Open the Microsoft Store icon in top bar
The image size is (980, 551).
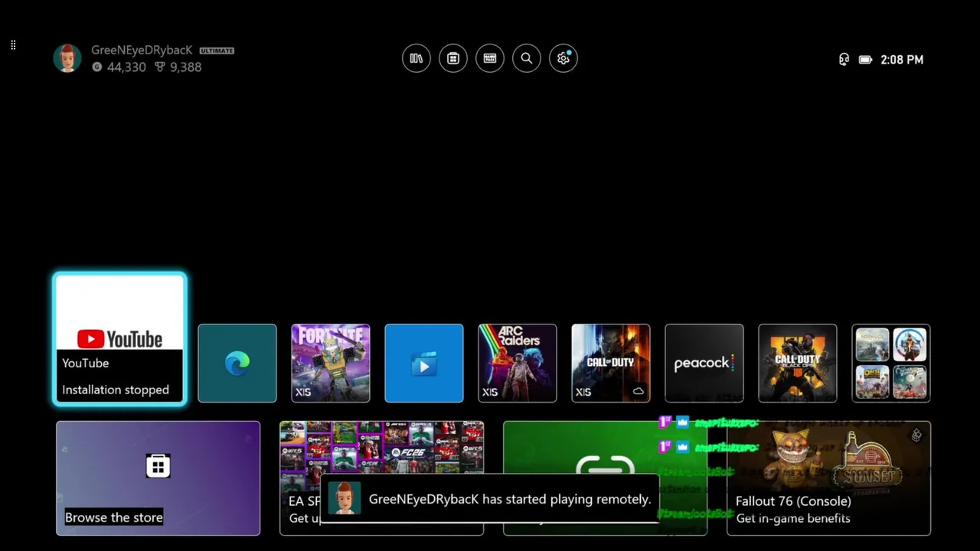(453, 58)
